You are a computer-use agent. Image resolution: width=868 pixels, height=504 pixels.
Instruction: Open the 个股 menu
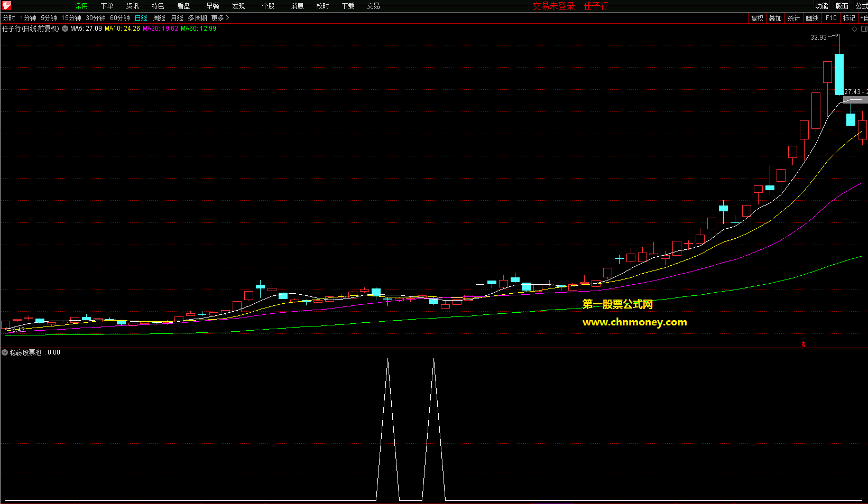click(x=269, y=6)
